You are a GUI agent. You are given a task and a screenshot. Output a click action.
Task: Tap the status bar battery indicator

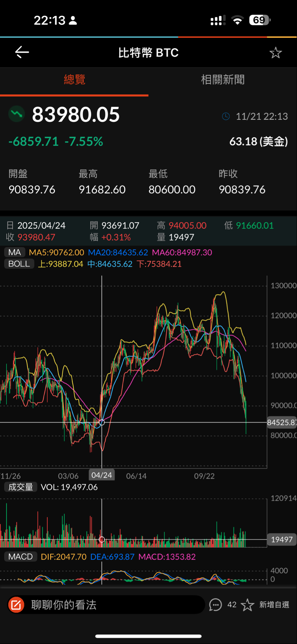[x=260, y=20]
